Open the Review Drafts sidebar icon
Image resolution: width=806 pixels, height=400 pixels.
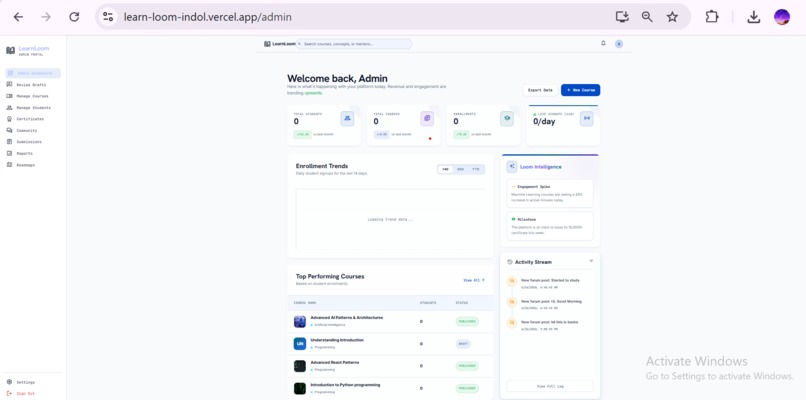(9, 84)
